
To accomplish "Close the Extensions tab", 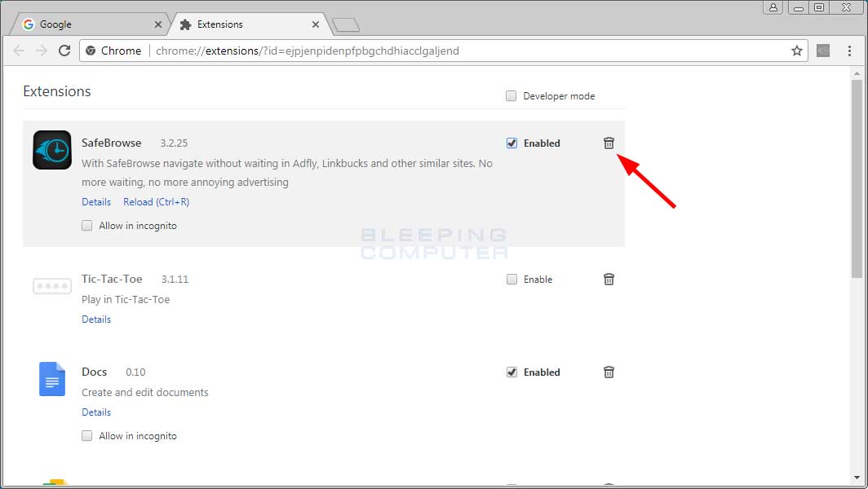I will pos(316,24).
